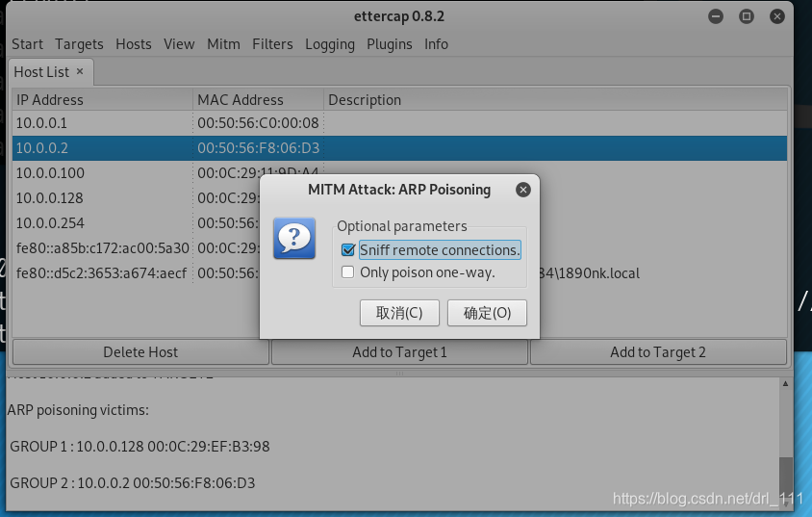Image resolution: width=812 pixels, height=517 pixels.
Task: Open the View menu
Action: coord(179,44)
